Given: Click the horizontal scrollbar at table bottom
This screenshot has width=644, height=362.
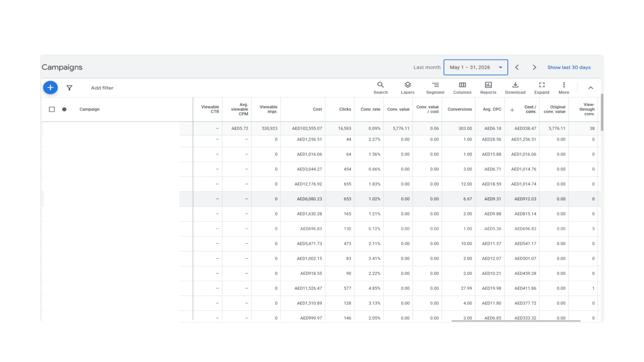Looking at the screenshot, I should click(516, 321).
